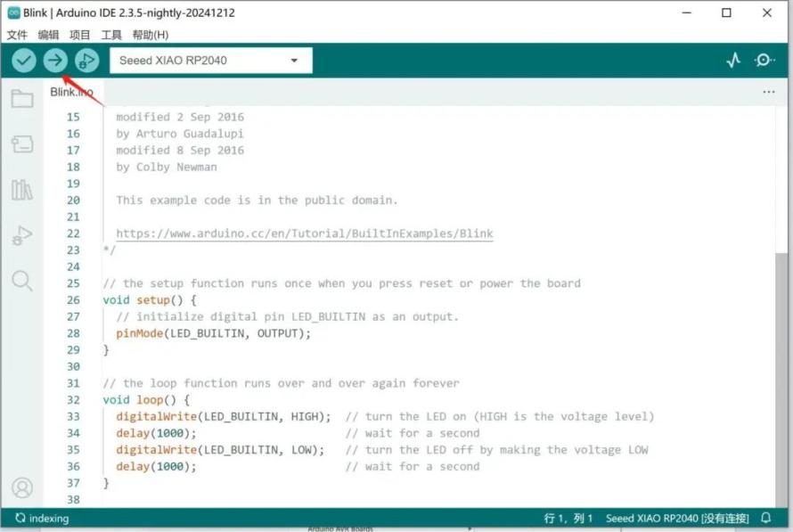This screenshot has height=532, width=793.
Task: Click 'digitalWrite(LED_BUILTIN, LOW);' code
Action: 220,450
